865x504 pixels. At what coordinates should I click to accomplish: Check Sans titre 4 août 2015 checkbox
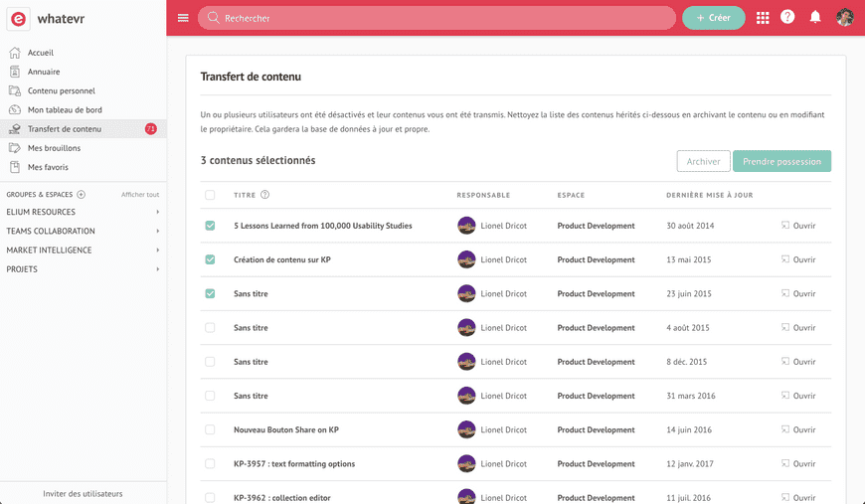click(210, 327)
